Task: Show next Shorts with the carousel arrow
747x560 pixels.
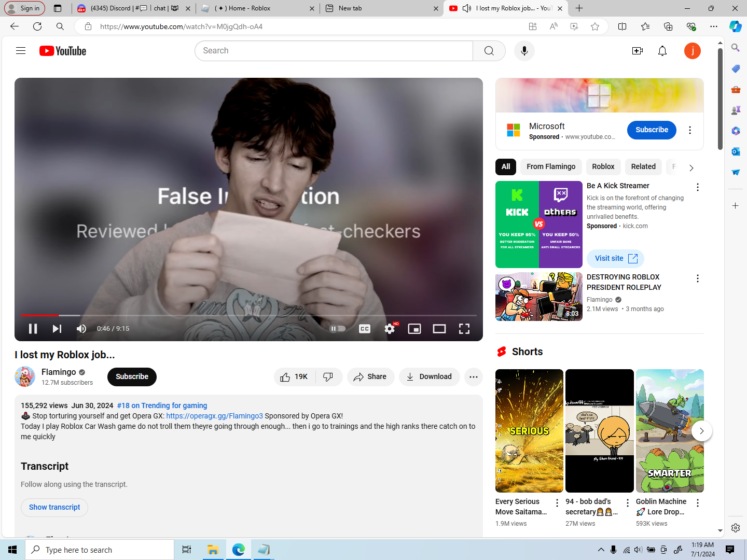Action: click(702, 431)
